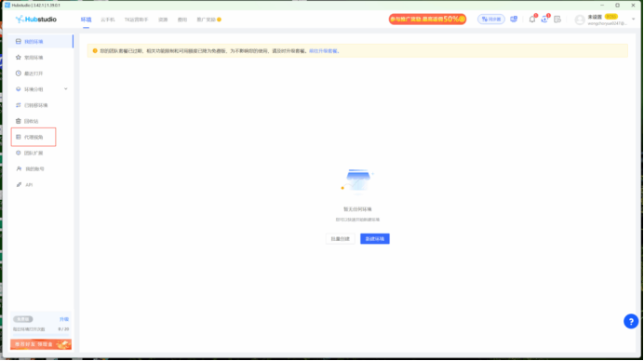The image size is (644, 361).
Task: Open the my account person icon in sidebar
Action: (19, 168)
